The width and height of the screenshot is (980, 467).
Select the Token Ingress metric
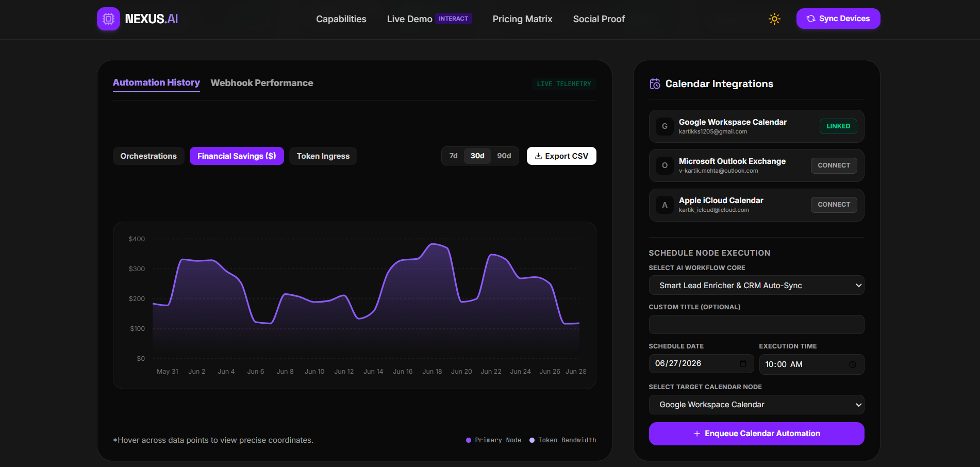pyautogui.click(x=323, y=156)
